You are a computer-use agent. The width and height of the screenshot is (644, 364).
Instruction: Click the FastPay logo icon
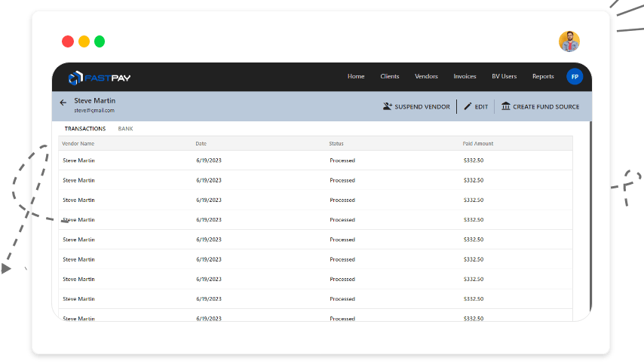[75, 78]
